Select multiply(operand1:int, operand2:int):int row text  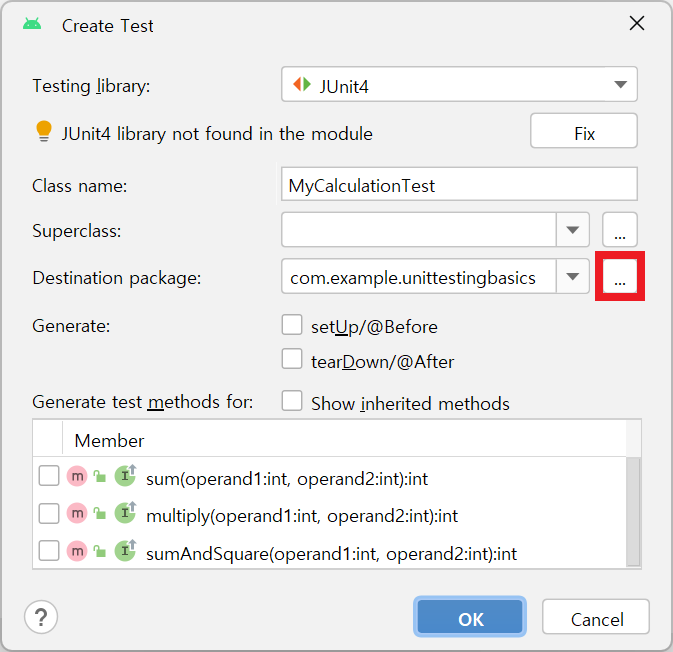[302, 516]
